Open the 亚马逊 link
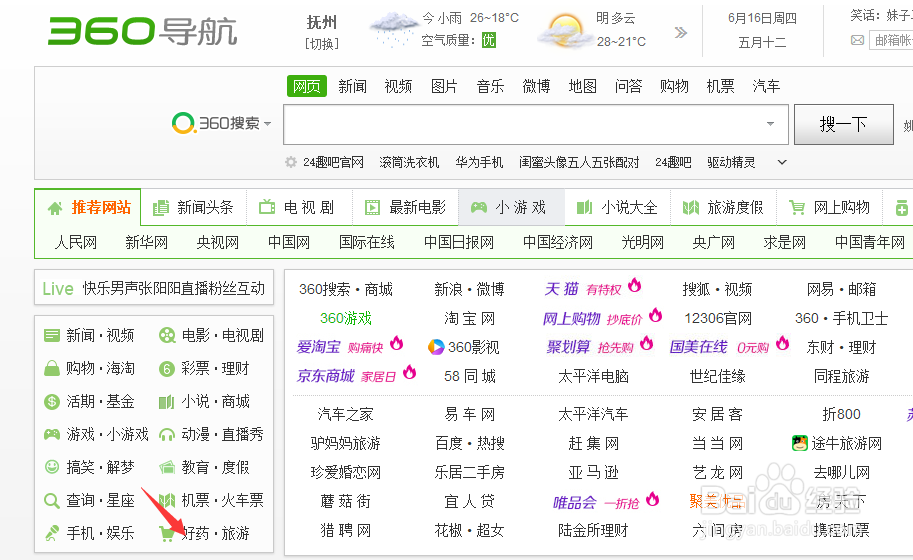 click(x=593, y=473)
